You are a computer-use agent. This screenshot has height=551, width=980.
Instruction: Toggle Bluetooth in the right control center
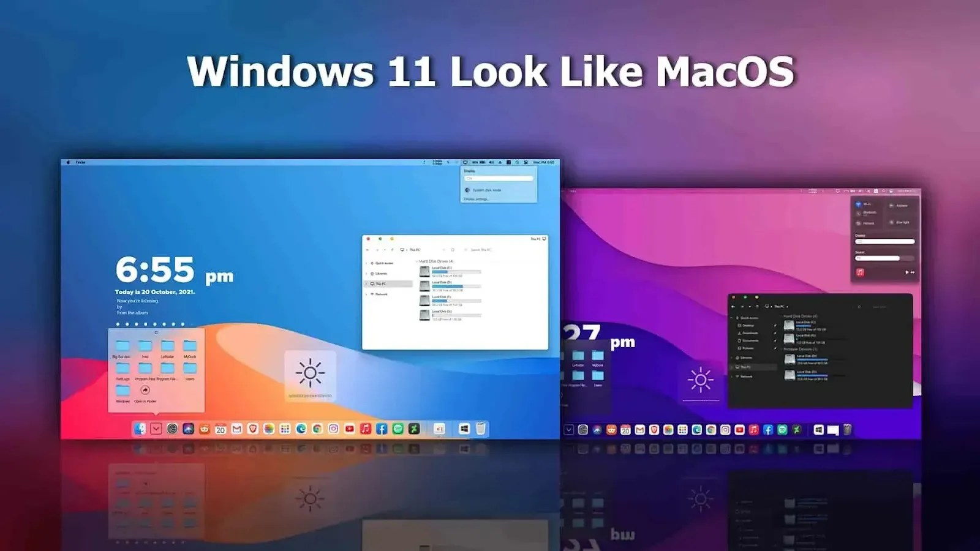tap(859, 213)
